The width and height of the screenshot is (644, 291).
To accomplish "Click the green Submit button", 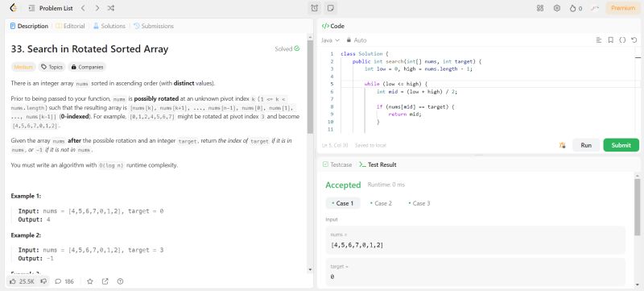I will (621, 145).
